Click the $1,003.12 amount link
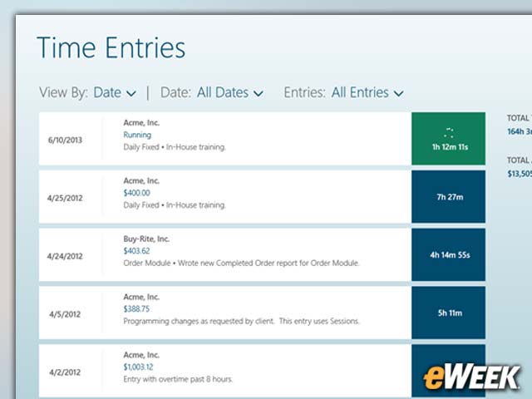 click(138, 367)
